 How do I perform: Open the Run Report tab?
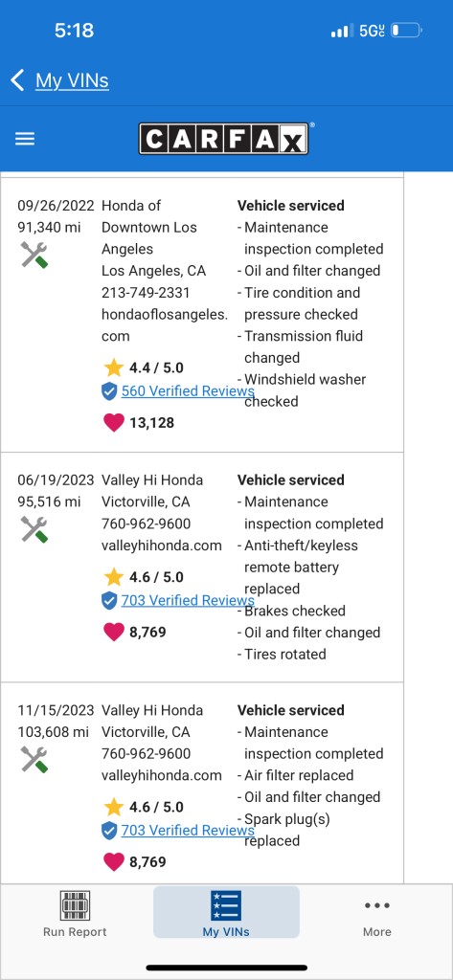click(75, 914)
